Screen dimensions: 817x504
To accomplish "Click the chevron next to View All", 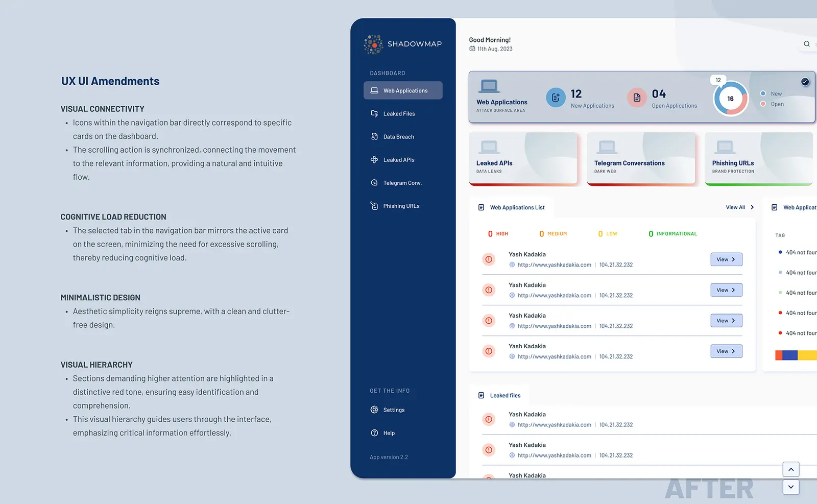I will [x=752, y=207].
